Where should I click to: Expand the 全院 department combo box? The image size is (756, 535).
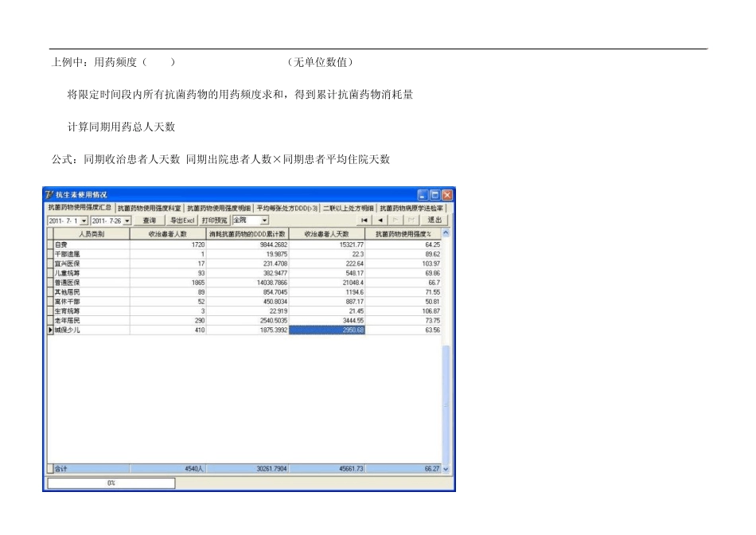[265, 221]
